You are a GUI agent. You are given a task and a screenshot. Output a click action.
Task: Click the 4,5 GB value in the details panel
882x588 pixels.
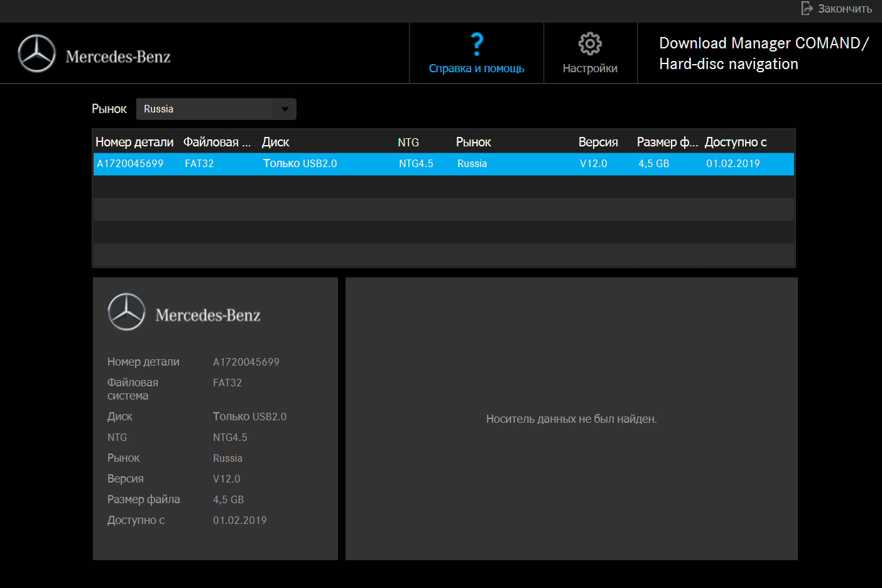point(228,499)
